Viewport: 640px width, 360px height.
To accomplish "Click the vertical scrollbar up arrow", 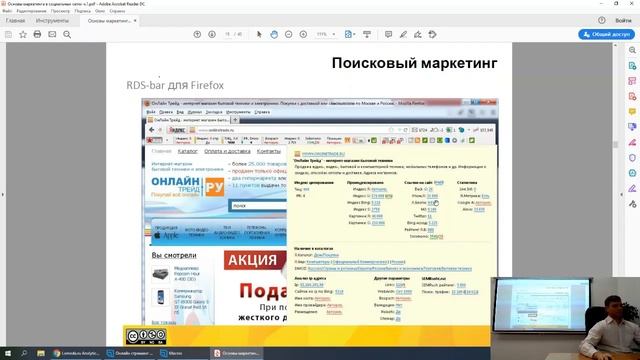I will pyautogui.click(x=615, y=45).
